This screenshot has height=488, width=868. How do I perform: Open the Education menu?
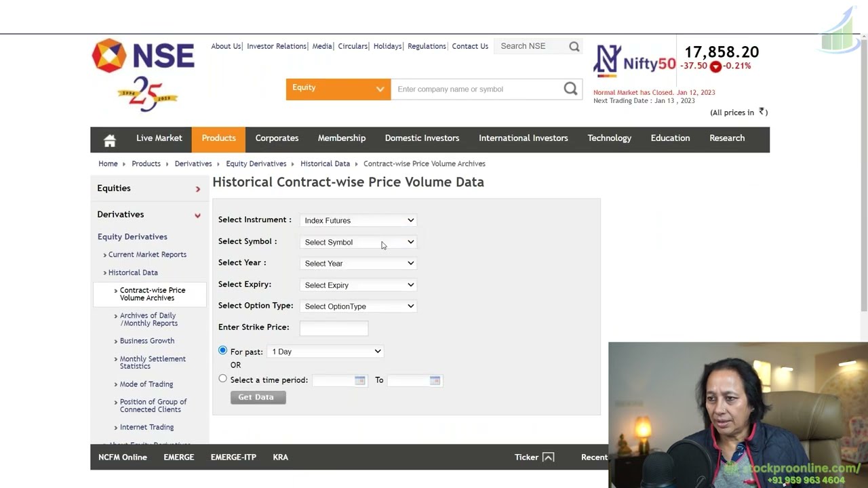[670, 138]
